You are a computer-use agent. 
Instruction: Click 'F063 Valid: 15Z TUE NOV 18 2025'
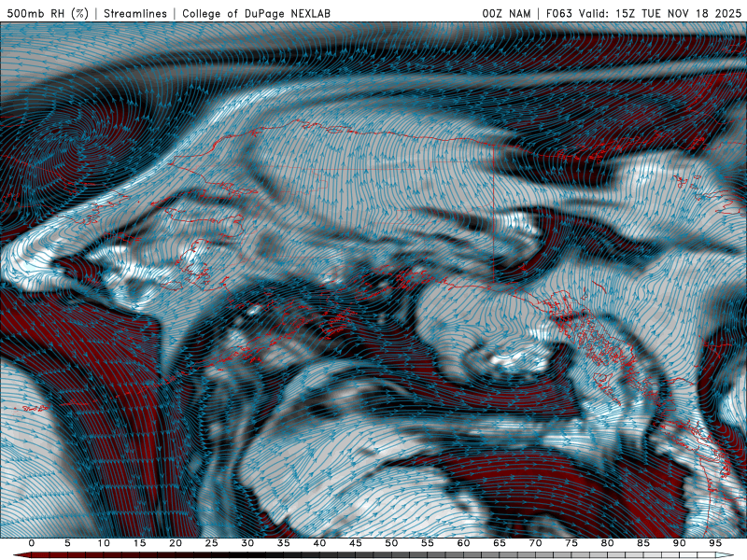point(644,13)
